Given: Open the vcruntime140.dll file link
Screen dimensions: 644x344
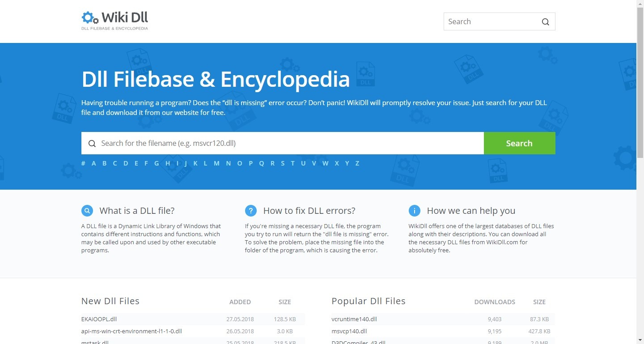Looking at the screenshot, I should (x=354, y=319).
